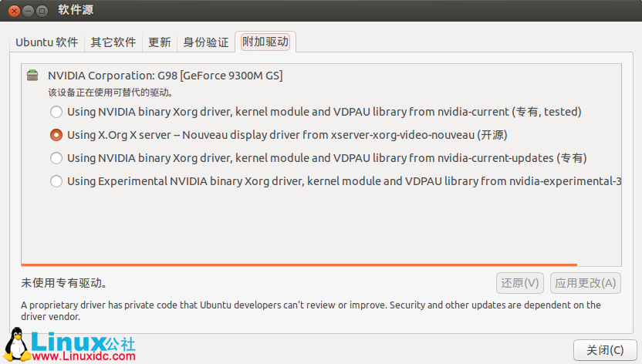Switch to the 其它软件 tab
The height and width of the screenshot is (364, 642).
[x=113, y=42]
